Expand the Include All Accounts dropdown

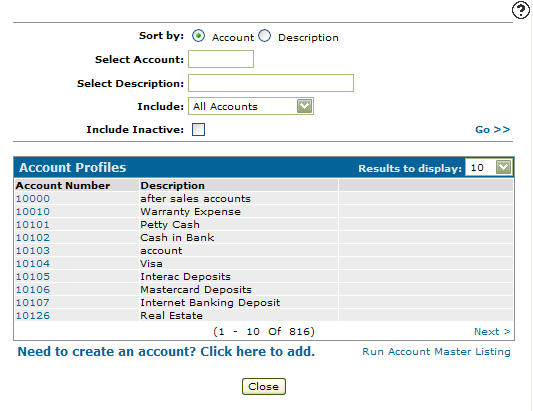251,106
